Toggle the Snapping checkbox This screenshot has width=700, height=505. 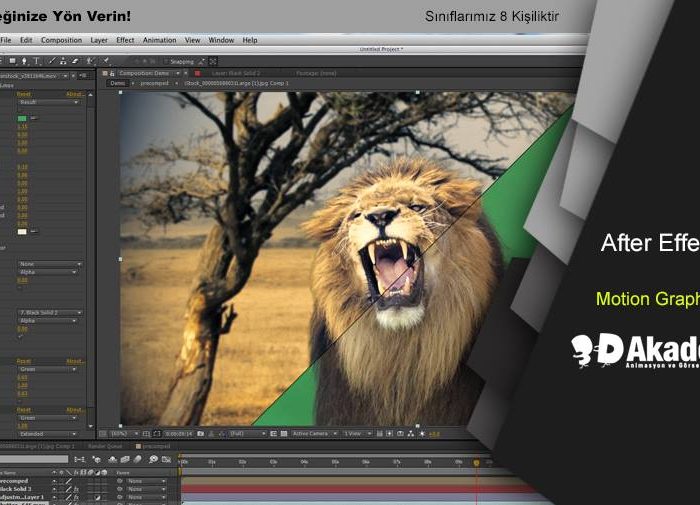point(166,62)
